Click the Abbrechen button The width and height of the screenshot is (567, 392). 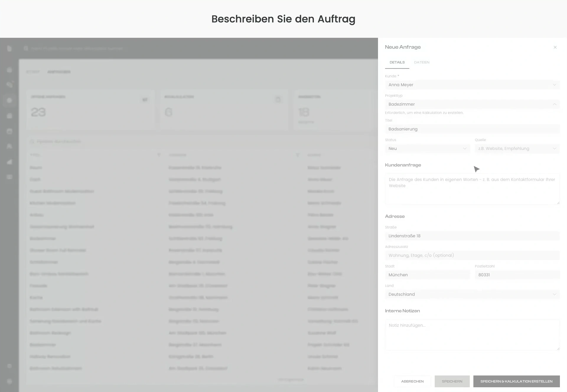click(412, 381)
